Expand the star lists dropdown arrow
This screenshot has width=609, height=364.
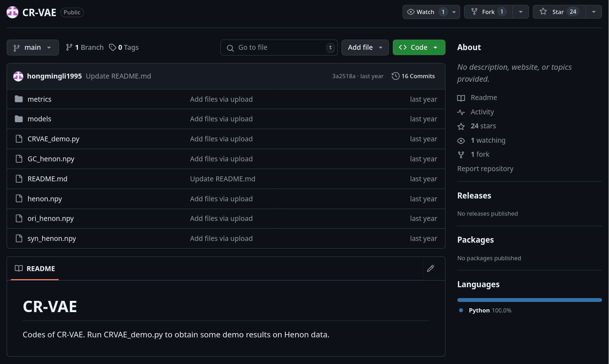594,12
